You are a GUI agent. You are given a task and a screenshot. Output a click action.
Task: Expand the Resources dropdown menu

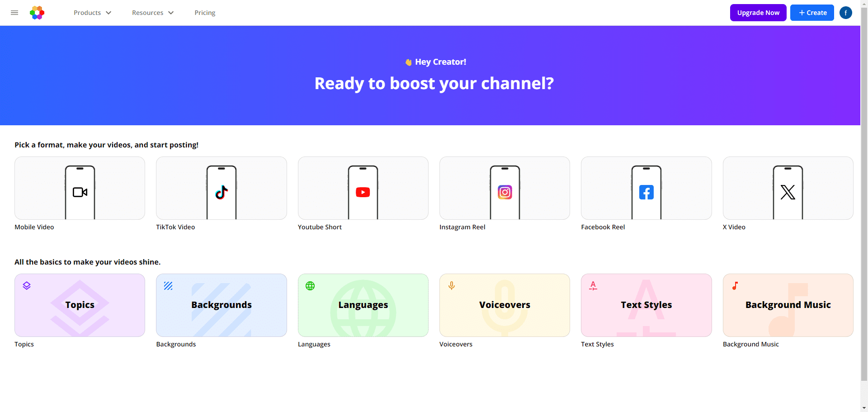click(153, 13)
